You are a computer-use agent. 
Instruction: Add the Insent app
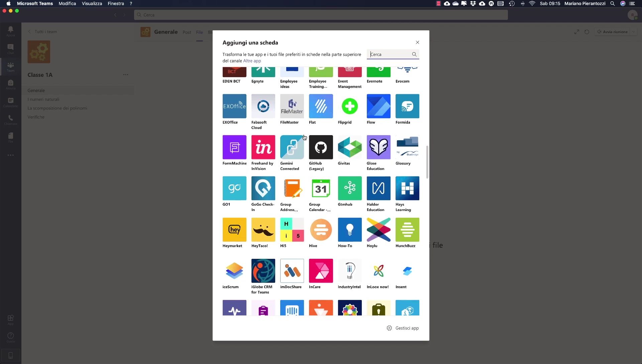pyautogui.click(x=407, y=271)
